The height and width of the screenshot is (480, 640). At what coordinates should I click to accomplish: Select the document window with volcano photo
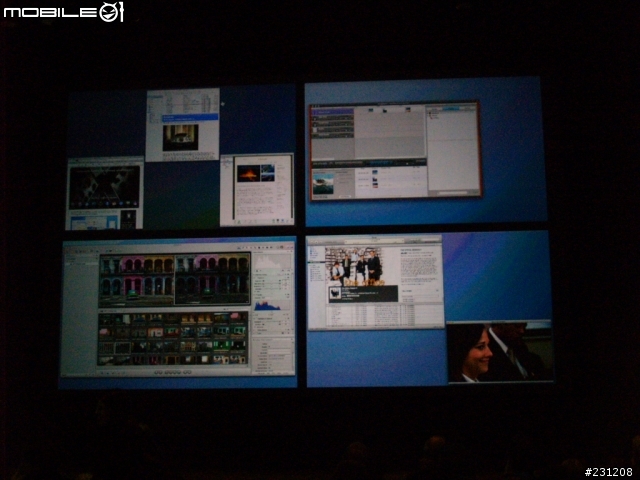257,190
